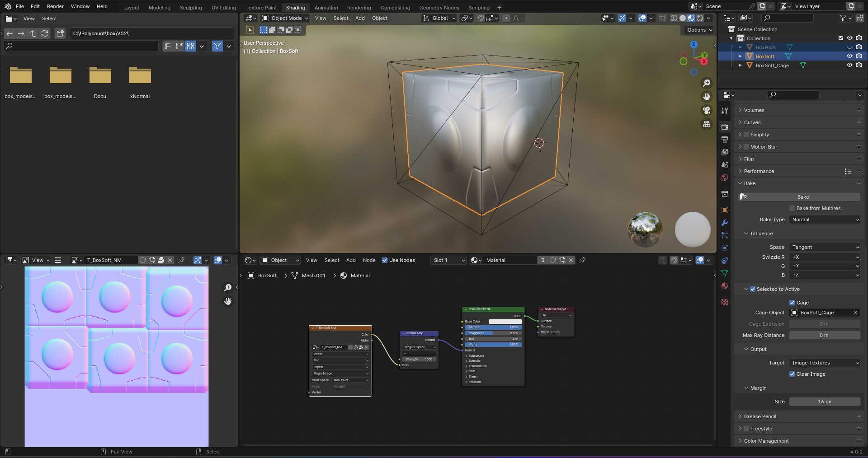Screen dimensions: 868x458
Task: Unlink the T_BoxSoft_NM image in image editor
Action: coord(170,260)
